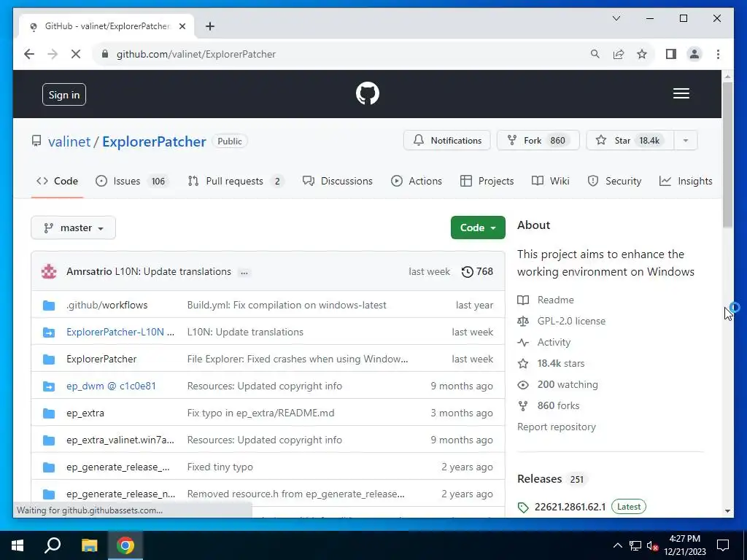Open the Projects tab

tap(487, 181)
